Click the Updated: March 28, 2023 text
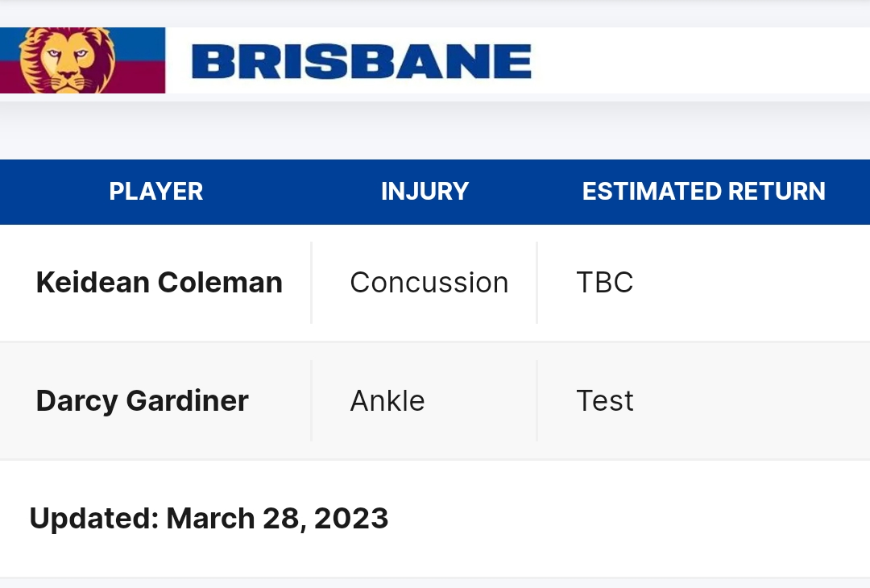 [x=209, y=519]
